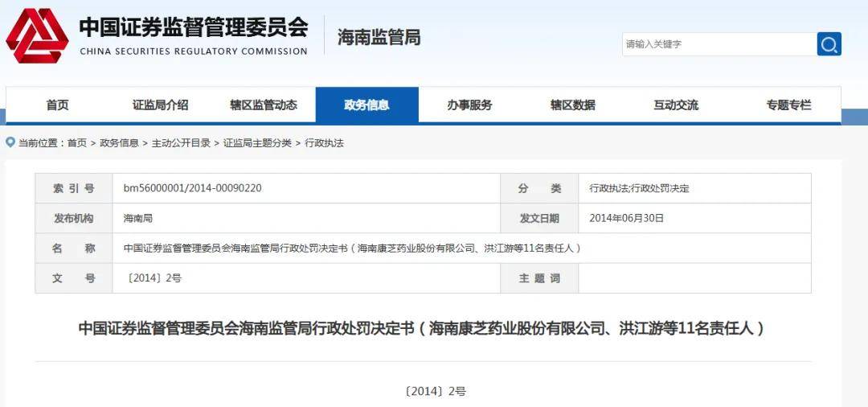Image resolution: width=868 pixels, height=407 pixels.
Task: Open the 办事服务 navigation tab
Action: pyautogui.click(x=469, y=105)
